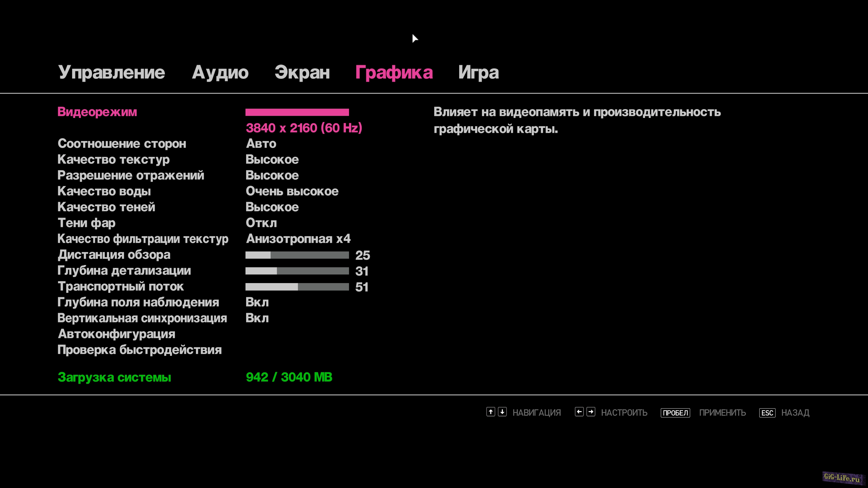Open the Управление tab
This screenshot has height=488, width=868.
[x=111, y=72]
